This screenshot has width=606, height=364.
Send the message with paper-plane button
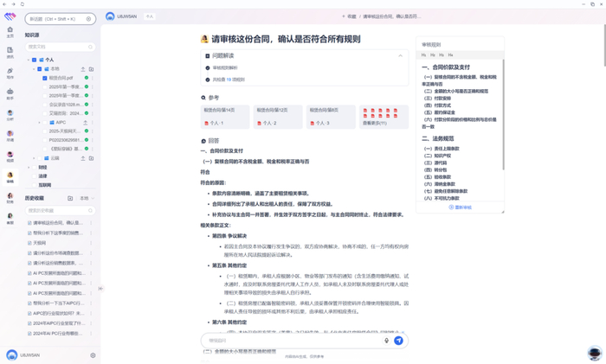[x=398, y=341]
